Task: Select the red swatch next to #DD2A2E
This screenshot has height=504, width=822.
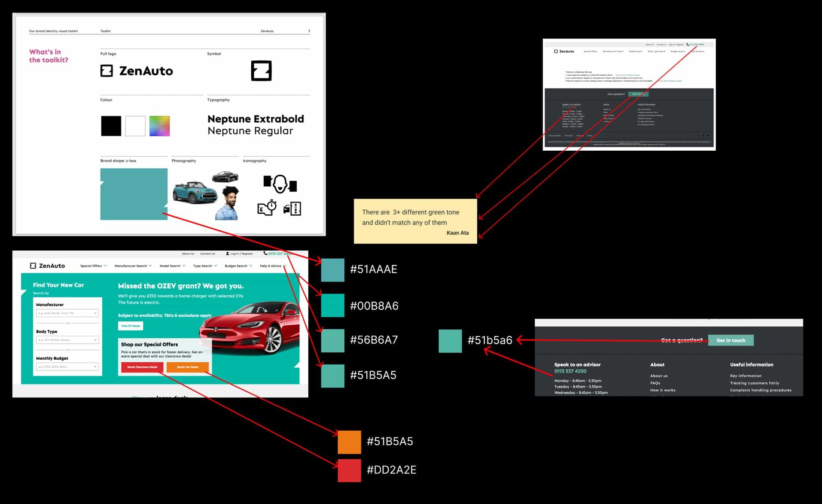Action: 349,471
